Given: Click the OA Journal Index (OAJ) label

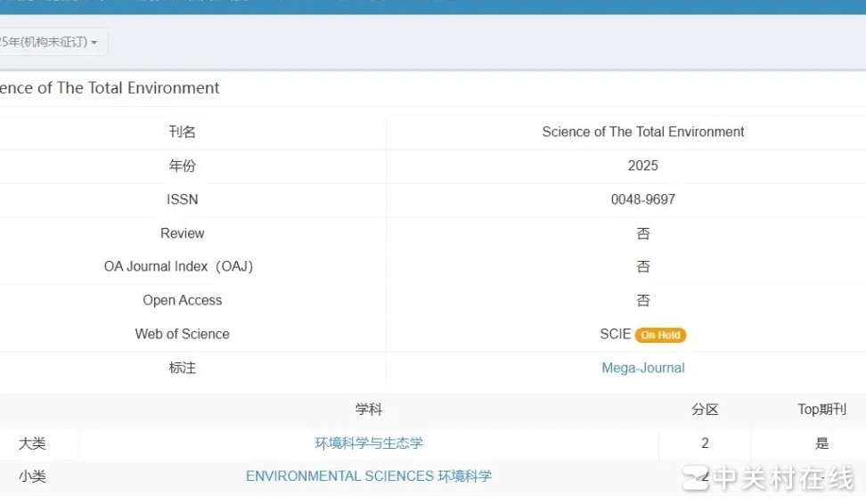Looking at the screenshot, I should [x=178, y=266].
